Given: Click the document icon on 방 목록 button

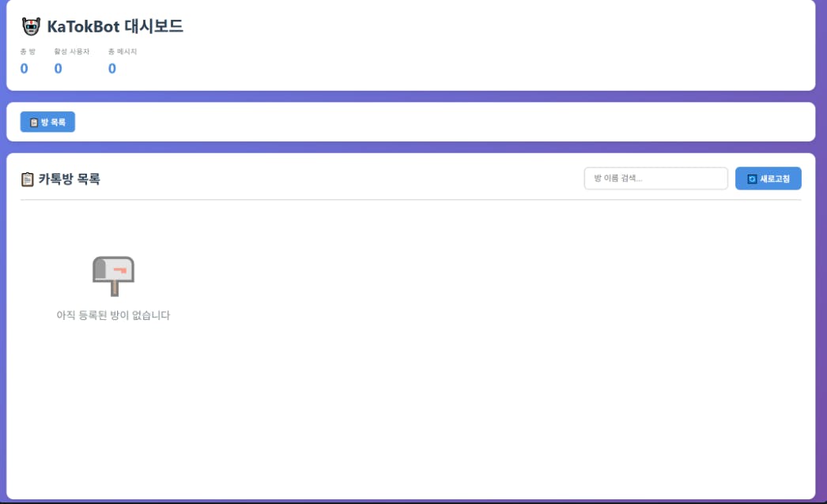Looking at the screenshot, I should [34, 122].
